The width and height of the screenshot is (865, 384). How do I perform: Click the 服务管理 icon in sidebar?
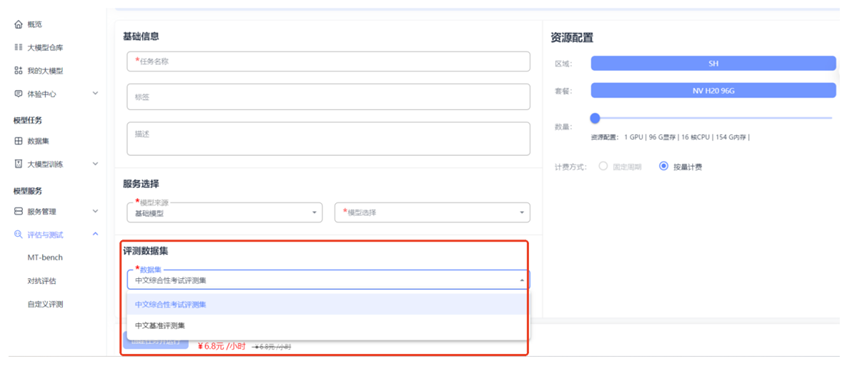coord(18,211)
